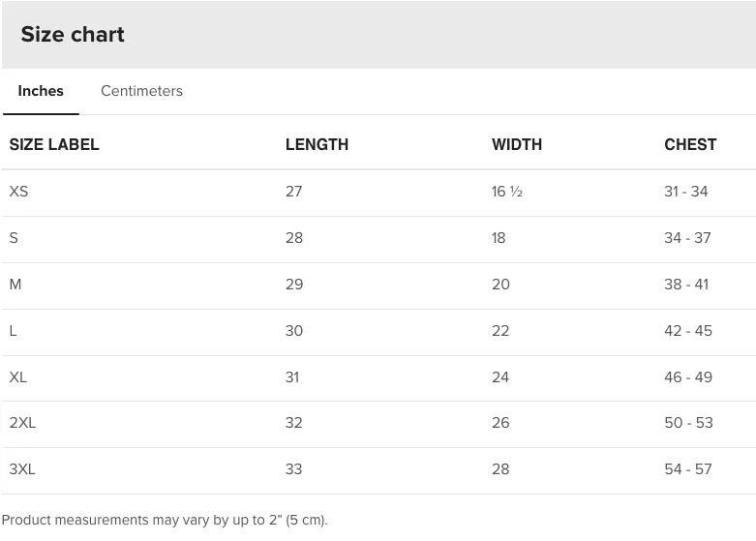The image size is (756, 541).
Task: Select the L size row label
Action: pyautogui.click(x=13, y=331)
